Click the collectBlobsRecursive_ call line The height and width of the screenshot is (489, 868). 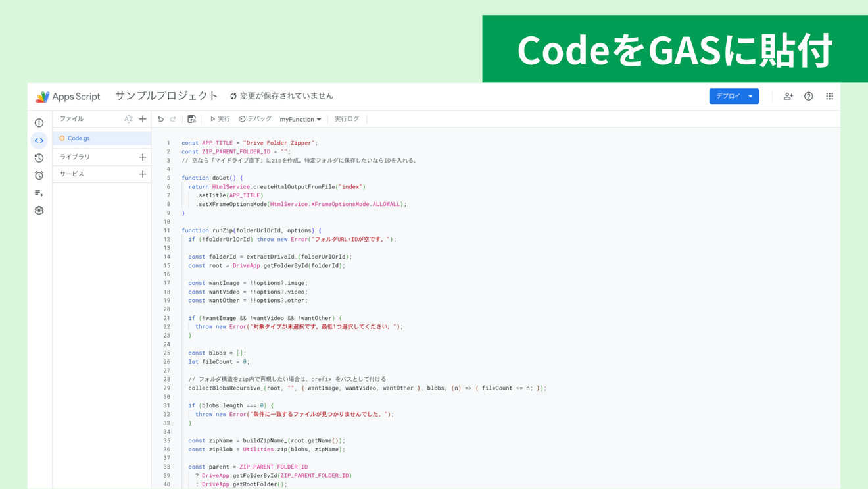click(x=367, y=388)
